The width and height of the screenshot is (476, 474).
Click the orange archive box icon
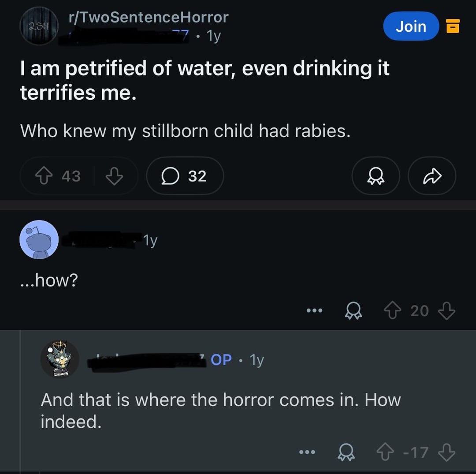pos(453,26)
